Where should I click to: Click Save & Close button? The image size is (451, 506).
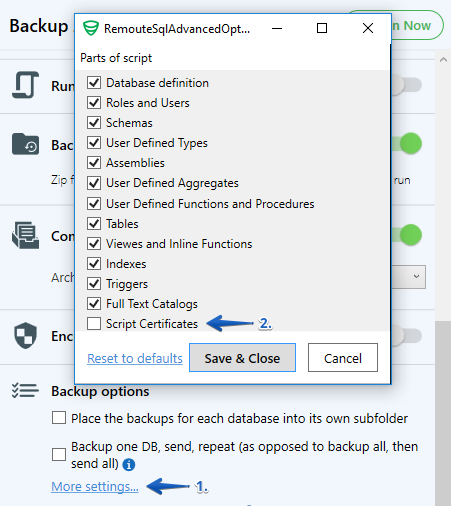(x=242, y=358)
